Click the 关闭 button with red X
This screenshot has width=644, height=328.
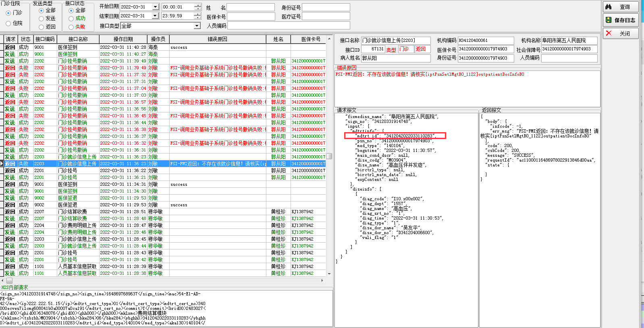tap(621, 33)
